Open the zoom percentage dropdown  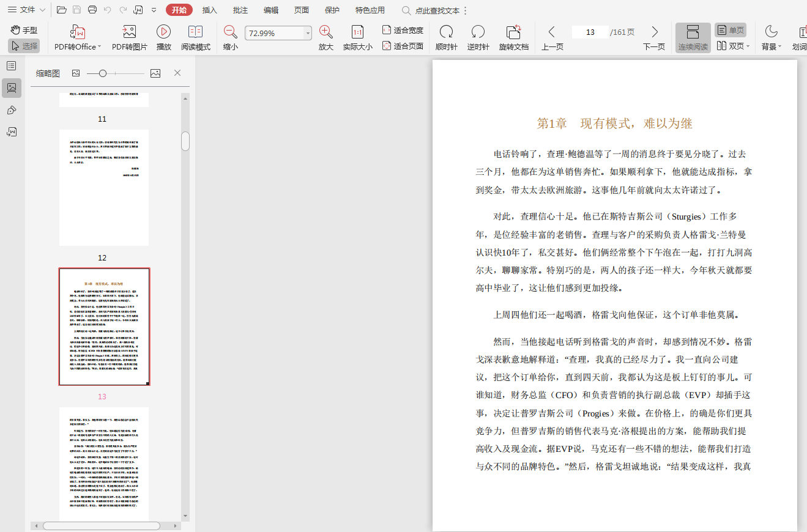click(x=308, y=34)
